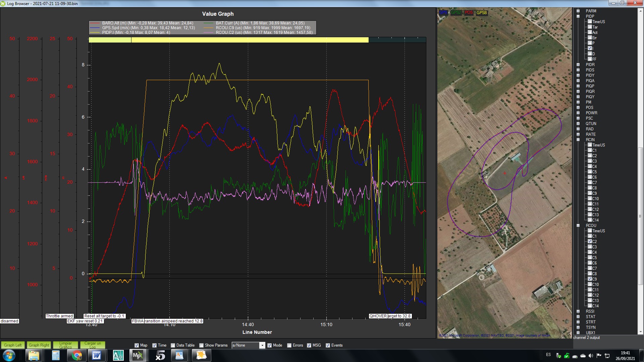Toggle the Data Table checkbox
The width and height of the screenshot is (644, 362).
pyautogui.click(x=173, y=345)
